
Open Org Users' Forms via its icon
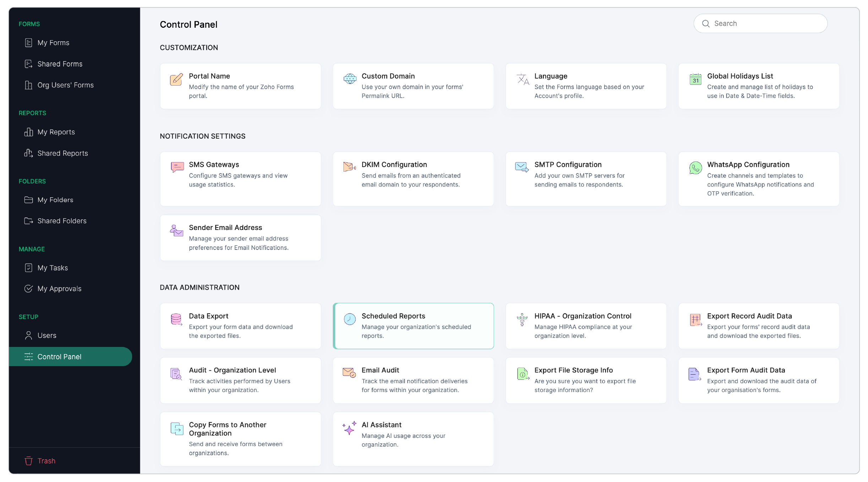pos(29,85)
